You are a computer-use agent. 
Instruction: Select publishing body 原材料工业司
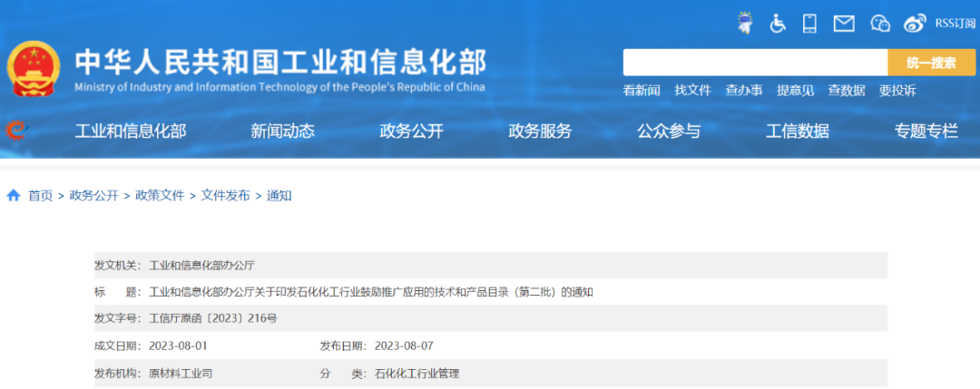tap(181, 374)
